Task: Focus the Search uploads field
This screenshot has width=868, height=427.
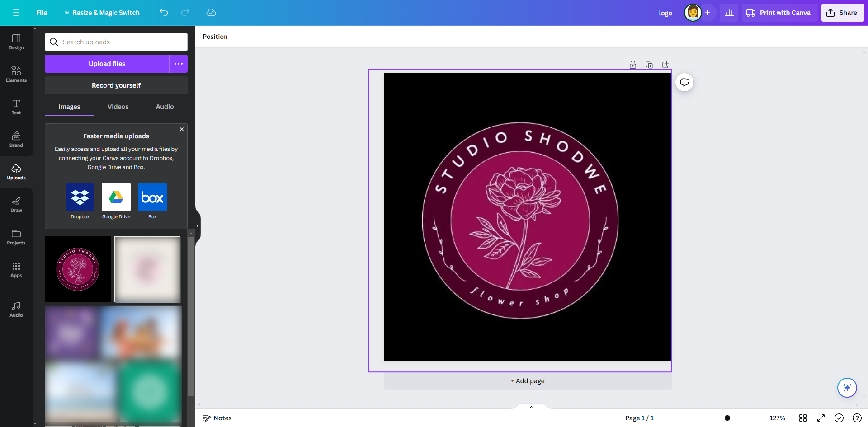Action: point(116,42)
